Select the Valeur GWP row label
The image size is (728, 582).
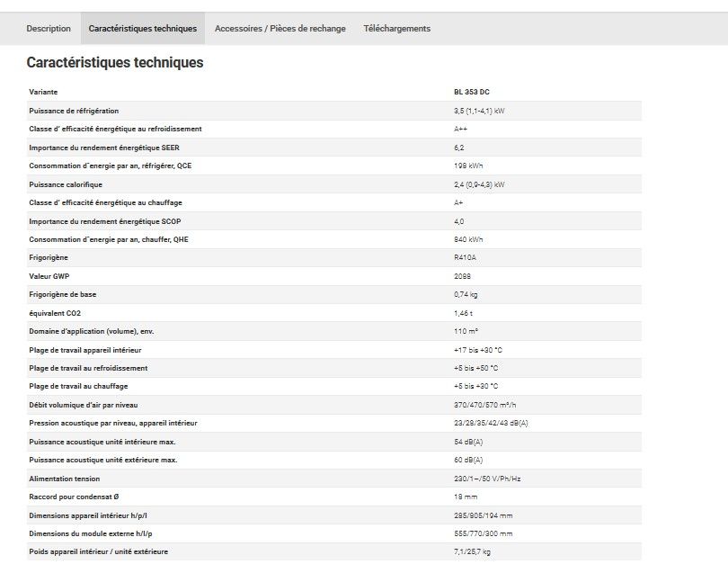pyautogui.click(x=49, y=276)
